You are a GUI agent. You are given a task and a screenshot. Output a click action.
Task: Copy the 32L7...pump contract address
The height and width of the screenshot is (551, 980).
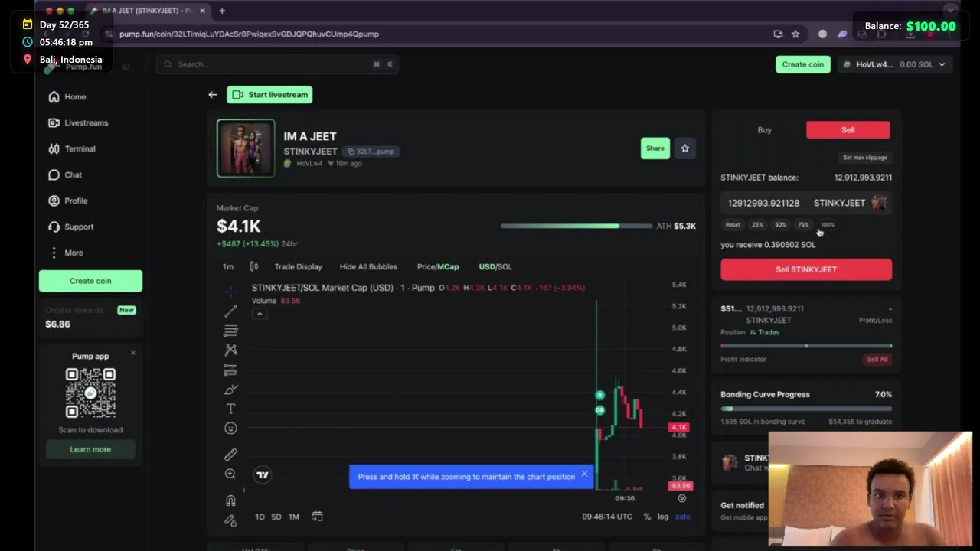point(371,152)
